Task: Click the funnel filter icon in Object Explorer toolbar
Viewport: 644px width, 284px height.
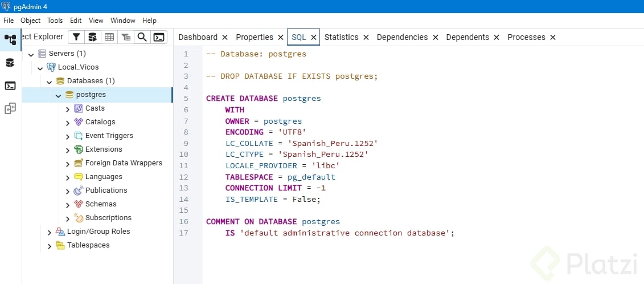Action: coord(76,37)
